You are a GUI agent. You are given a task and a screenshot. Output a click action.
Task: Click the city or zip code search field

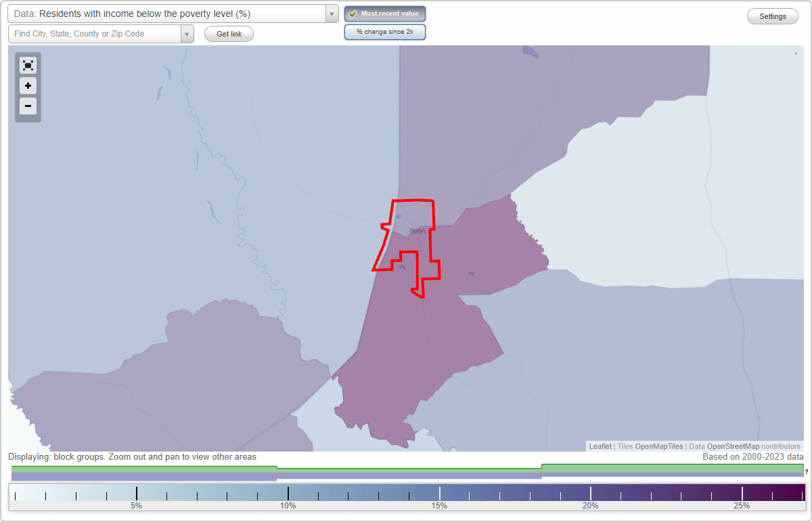[95, 33]
